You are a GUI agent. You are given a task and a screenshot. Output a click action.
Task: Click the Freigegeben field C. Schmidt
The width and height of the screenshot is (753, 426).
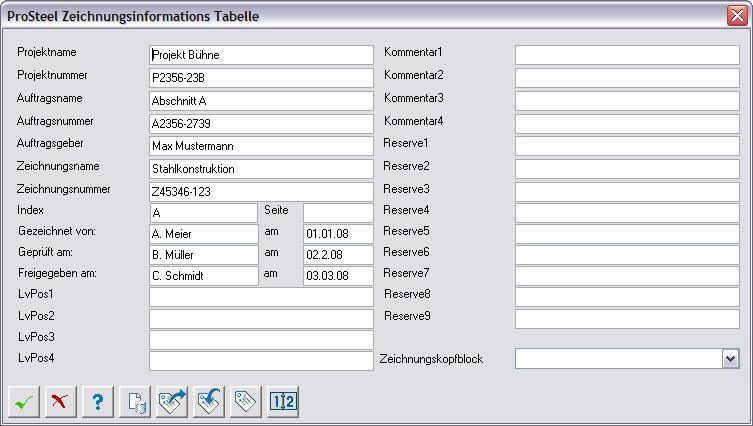tap(204, 276)
